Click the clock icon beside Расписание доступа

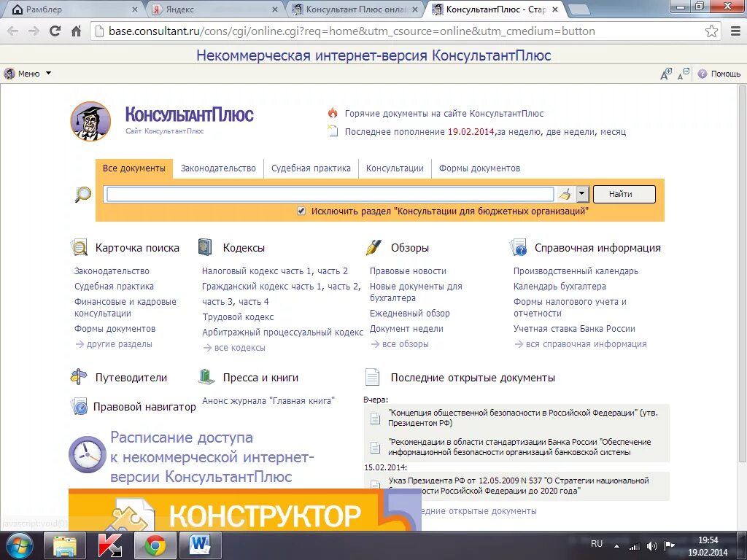(x=88, y=454)
